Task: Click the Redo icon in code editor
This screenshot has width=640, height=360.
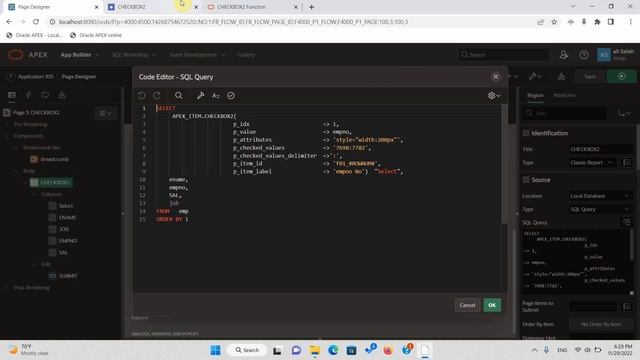Action: pyautogui.click(x=157, y=96)
